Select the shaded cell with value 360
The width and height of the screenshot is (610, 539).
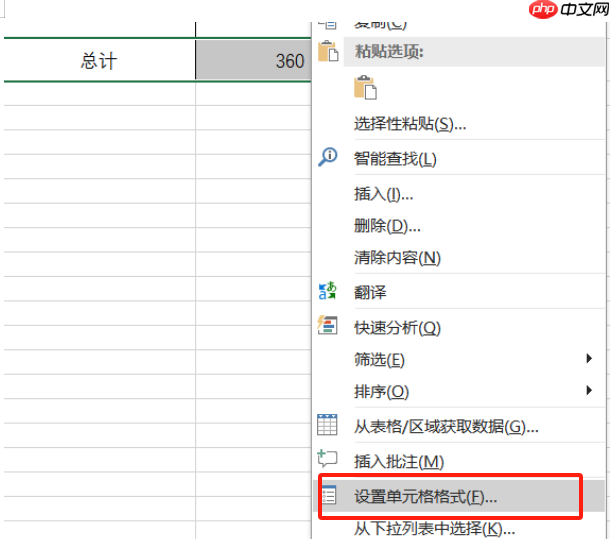click(253, 60)
